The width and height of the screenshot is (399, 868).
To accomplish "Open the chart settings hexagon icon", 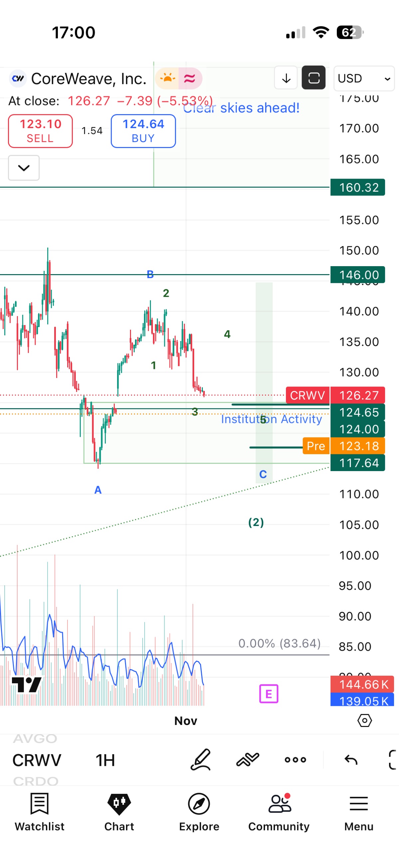I will (x=365, y=721).
